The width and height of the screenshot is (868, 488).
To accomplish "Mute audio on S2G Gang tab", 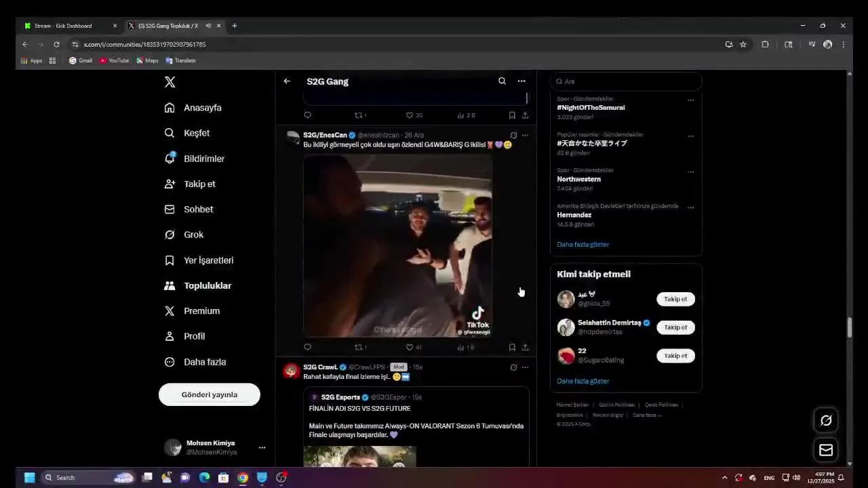I will 208,26.
